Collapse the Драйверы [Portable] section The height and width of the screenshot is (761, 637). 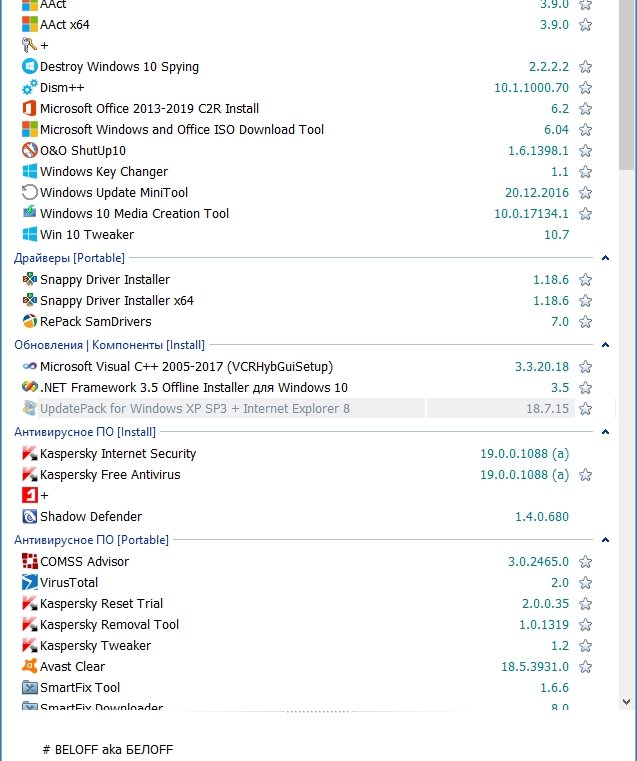tap(605, 258)
